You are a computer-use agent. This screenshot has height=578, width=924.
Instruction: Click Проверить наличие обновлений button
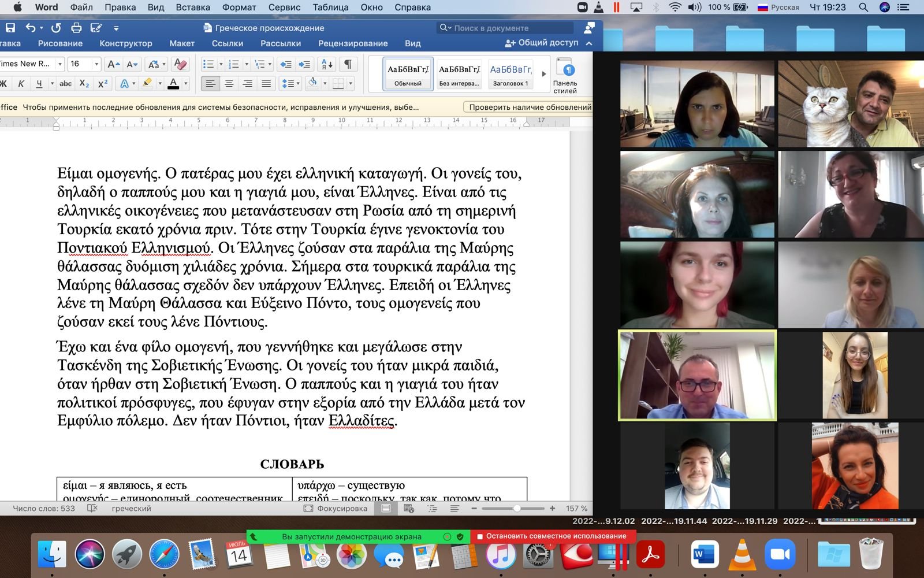(528, 107)
